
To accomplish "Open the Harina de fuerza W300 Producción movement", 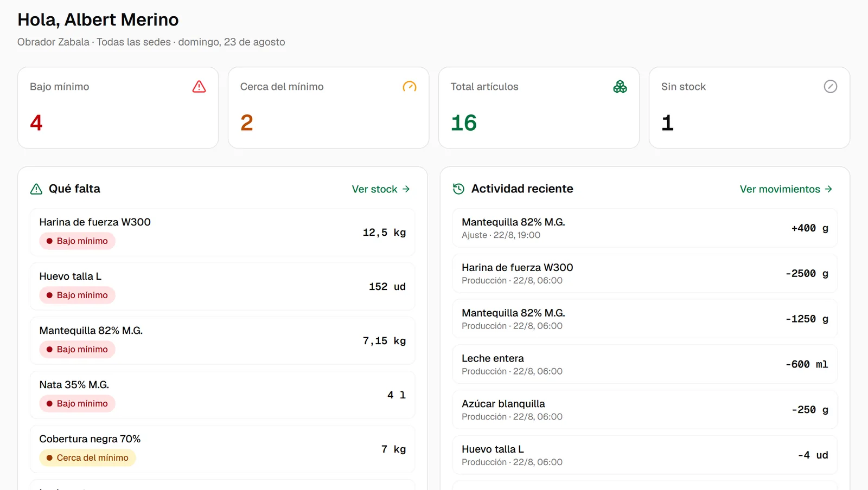I will 645,274.
